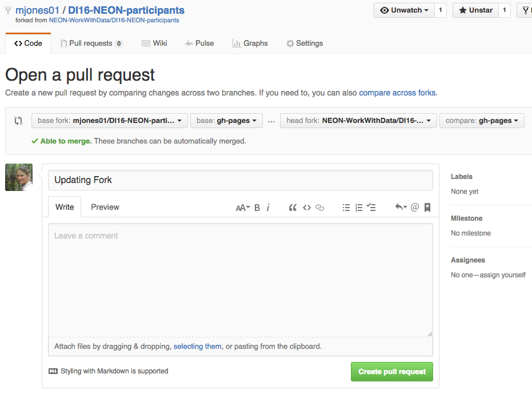Open the compare gh-pages branch dropdown

[x=482, y=121]
